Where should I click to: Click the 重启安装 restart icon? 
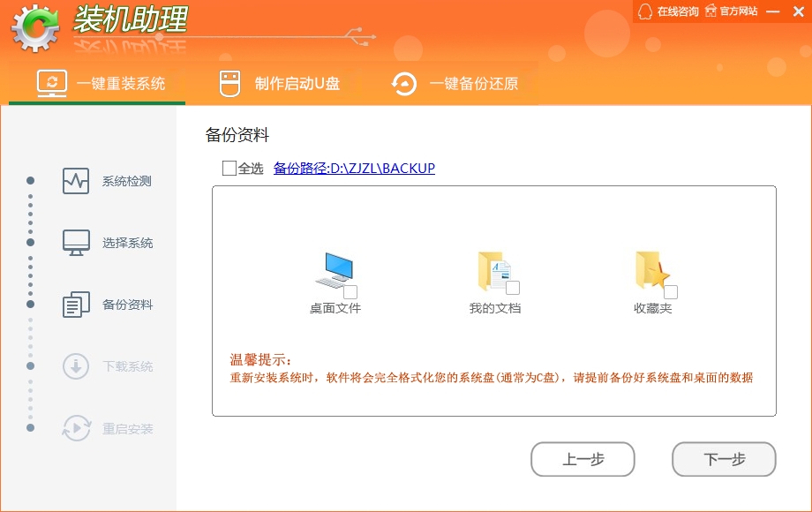(76, 428)
